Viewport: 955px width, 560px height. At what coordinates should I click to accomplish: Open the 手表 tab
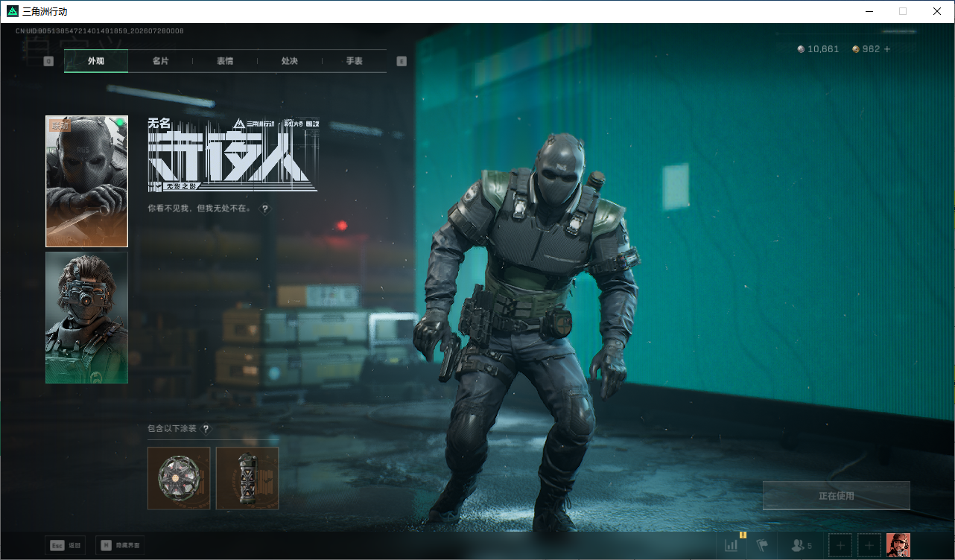355,61
